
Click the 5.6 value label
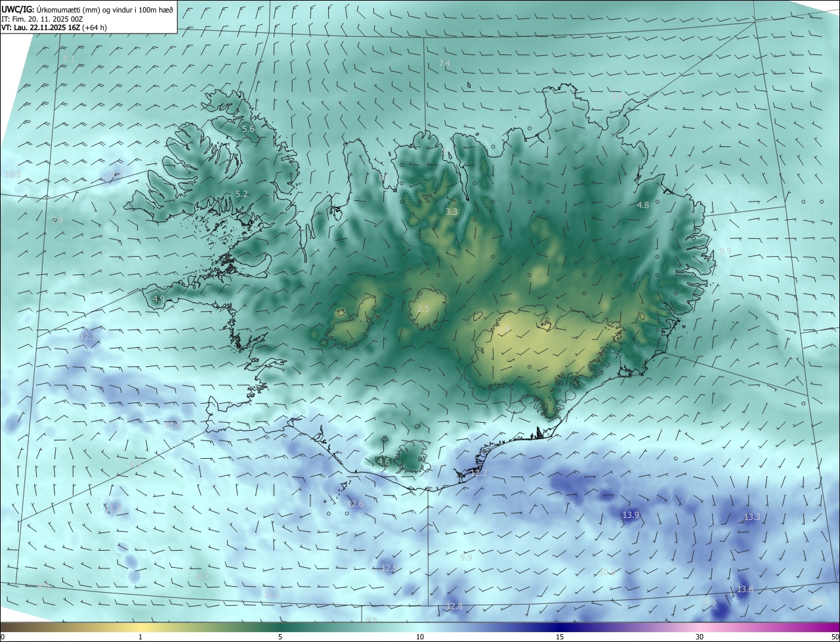(x=248, y=129)
